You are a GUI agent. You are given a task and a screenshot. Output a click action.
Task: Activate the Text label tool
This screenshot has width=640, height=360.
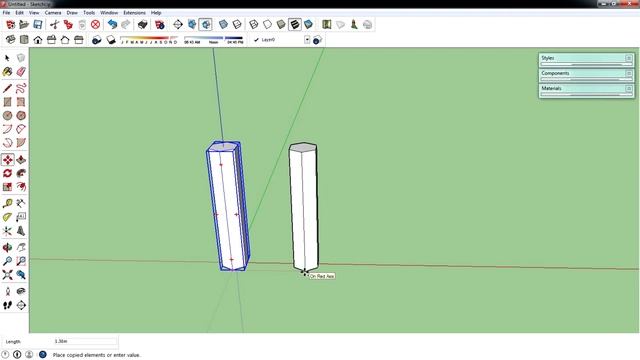point(21,217)
